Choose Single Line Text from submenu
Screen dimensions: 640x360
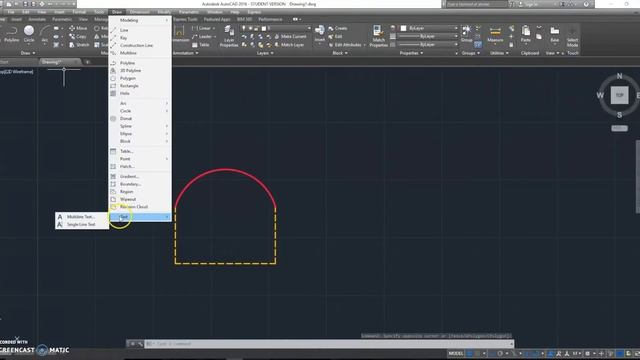coord(82,224)
